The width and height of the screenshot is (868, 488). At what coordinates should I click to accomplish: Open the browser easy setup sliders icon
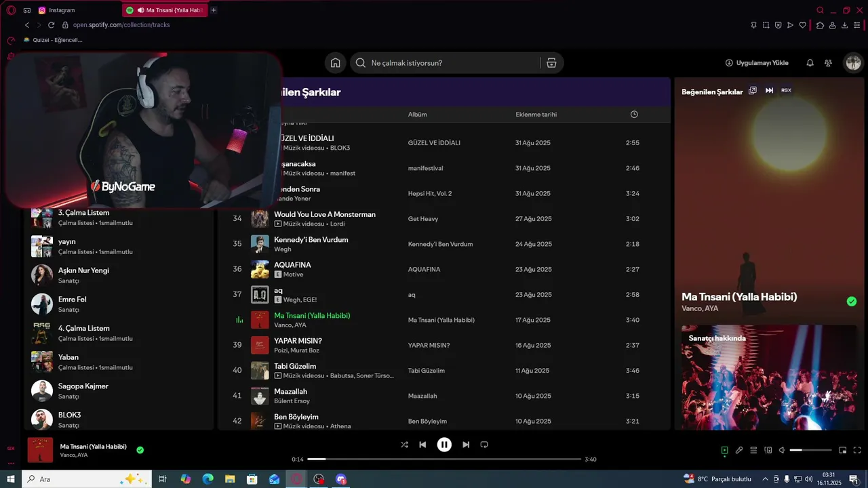pos(858,25)
